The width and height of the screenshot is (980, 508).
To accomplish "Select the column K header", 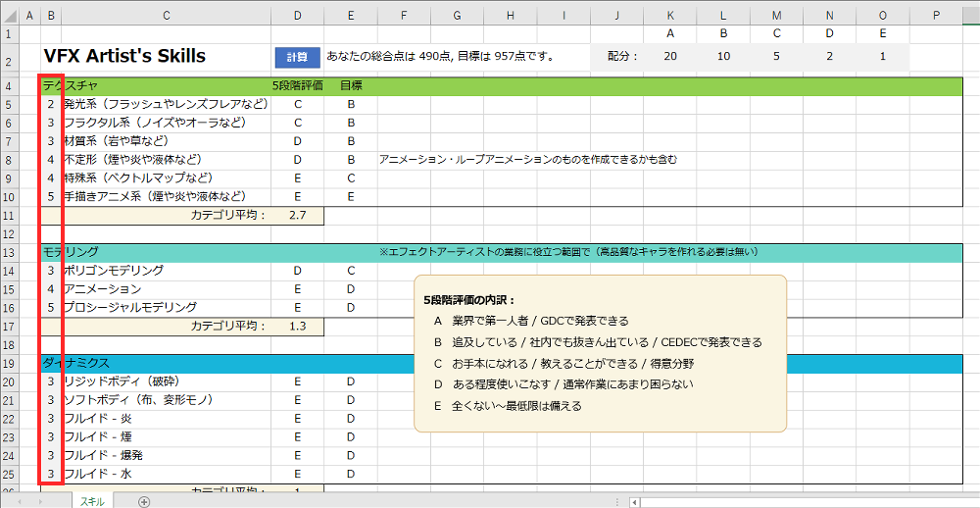I will (x=670, y=17).
